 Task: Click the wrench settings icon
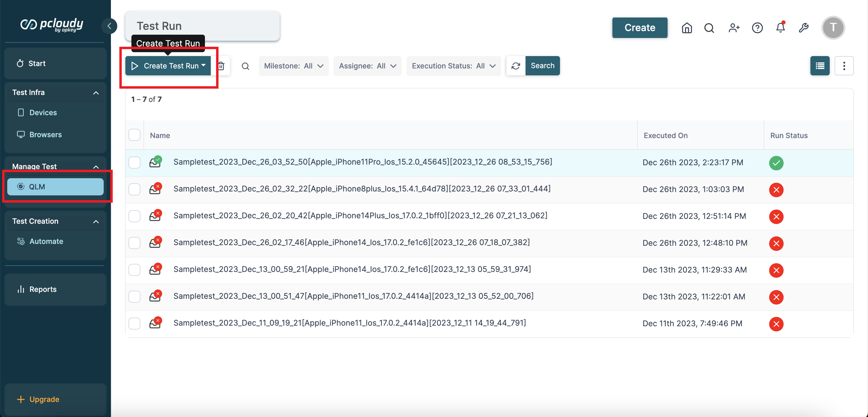click(x=804, y=28)
